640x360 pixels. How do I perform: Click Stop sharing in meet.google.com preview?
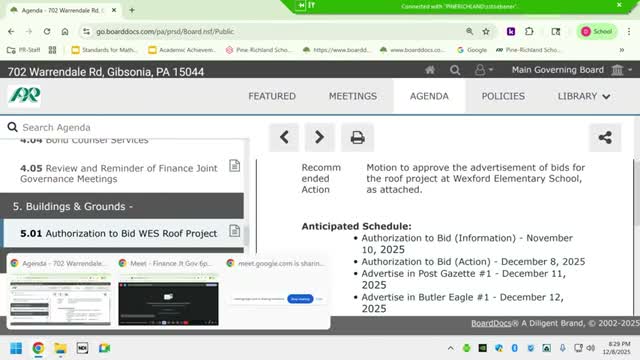point(300,299)
